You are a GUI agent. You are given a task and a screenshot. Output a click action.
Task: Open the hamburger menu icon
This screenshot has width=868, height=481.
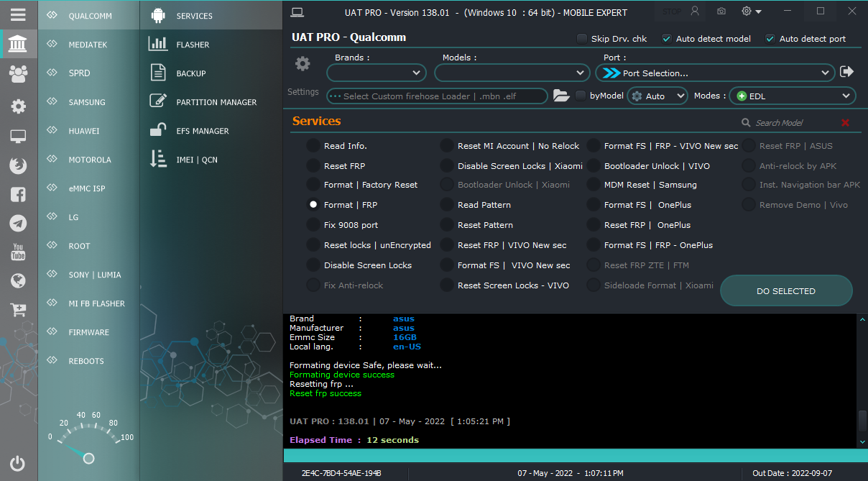pos(18,14)
